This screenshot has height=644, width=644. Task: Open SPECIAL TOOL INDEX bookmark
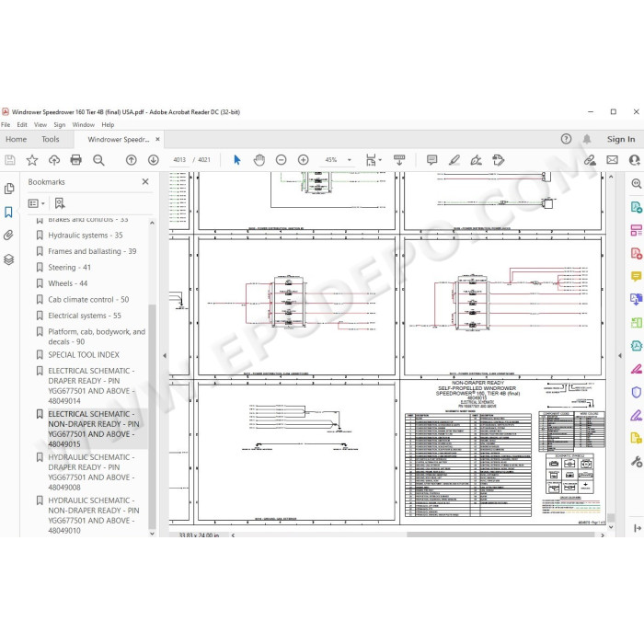[x=84, y=355]
